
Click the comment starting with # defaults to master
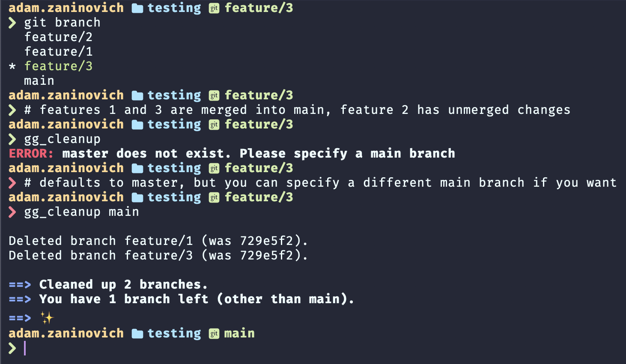(x=320, y=183)
